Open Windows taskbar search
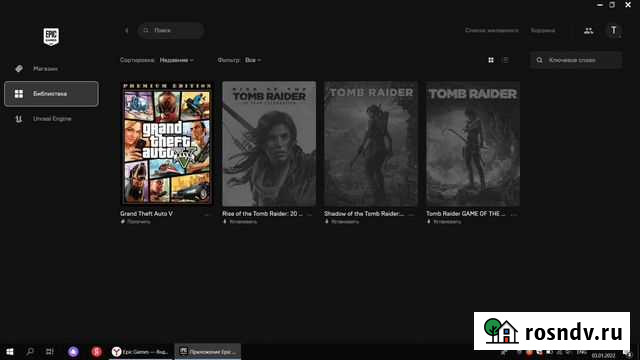The width and height of the screenshot is (640, 360). (30, 351)
